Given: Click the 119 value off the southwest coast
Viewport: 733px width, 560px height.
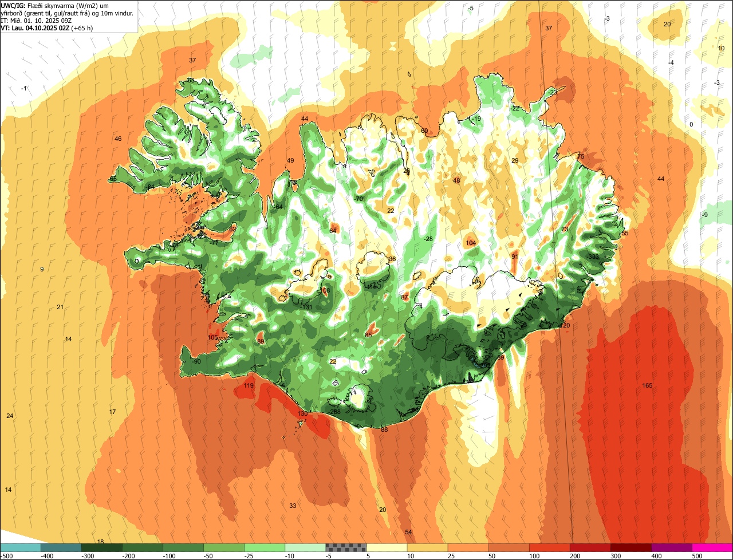Looking at the screenshot, I should (x=249, y=385).
